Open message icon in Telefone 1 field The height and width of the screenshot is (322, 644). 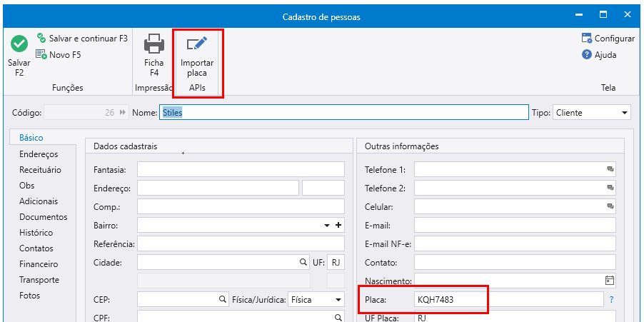pyautogui.click(x=610, y=169)
